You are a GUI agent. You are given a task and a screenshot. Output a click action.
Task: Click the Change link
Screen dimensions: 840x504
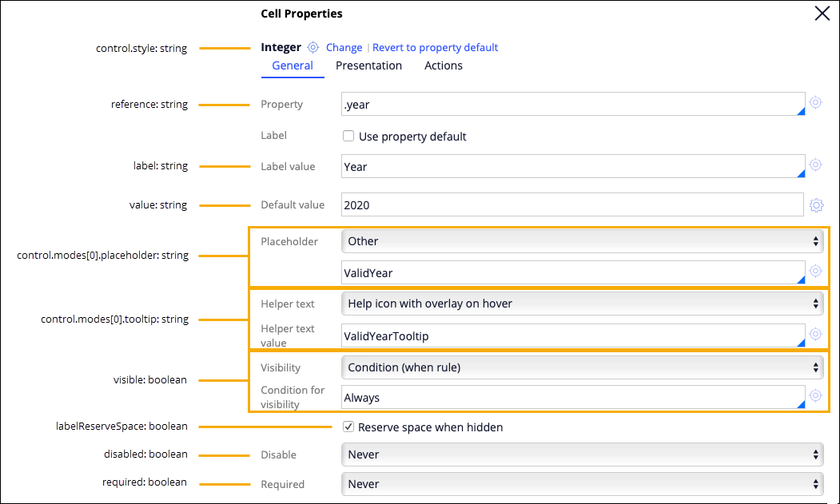(x=344, y=48)
